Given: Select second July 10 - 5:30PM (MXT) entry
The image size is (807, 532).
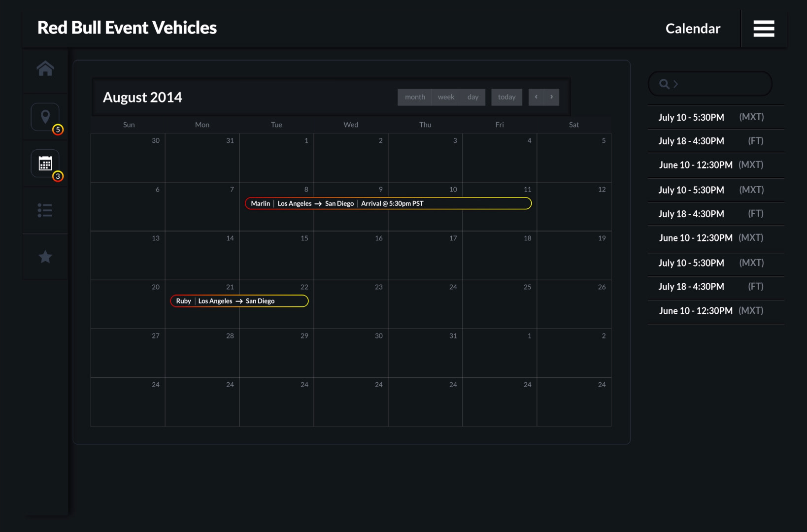Looking at the screenshot, I should coord(716,190).
